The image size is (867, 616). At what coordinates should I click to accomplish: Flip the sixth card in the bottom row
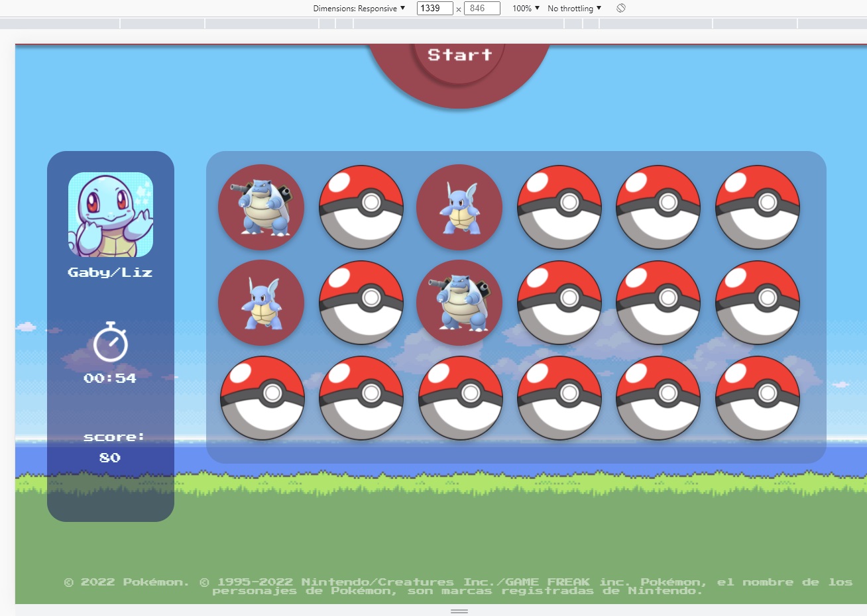tap(758, 398)
